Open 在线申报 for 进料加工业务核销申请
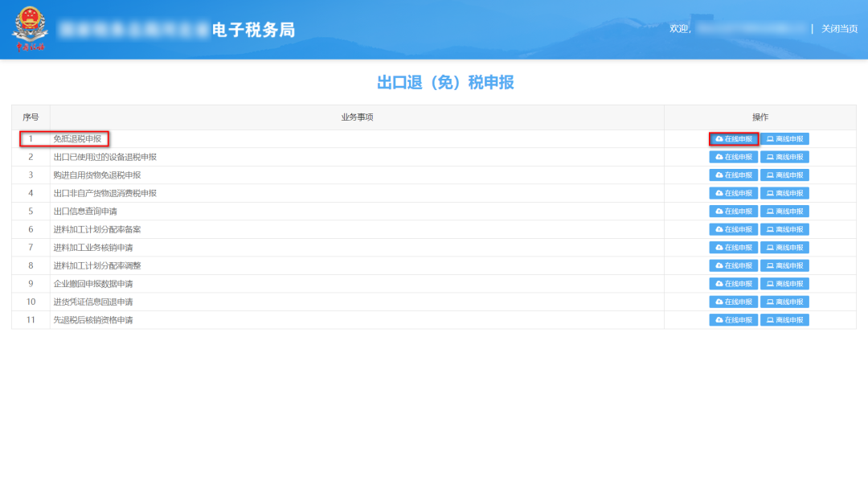868x489 pixels. click(734, 248)
